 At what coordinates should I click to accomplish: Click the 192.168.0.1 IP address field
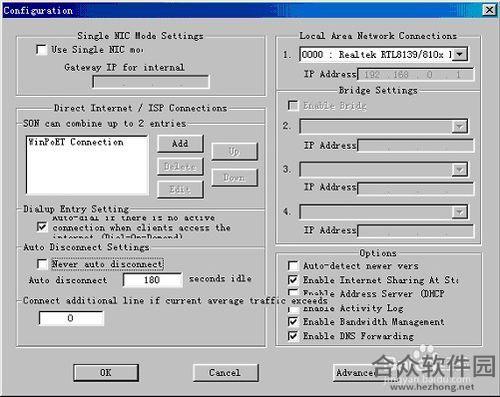pyautogui.click(x=415, y=74)
